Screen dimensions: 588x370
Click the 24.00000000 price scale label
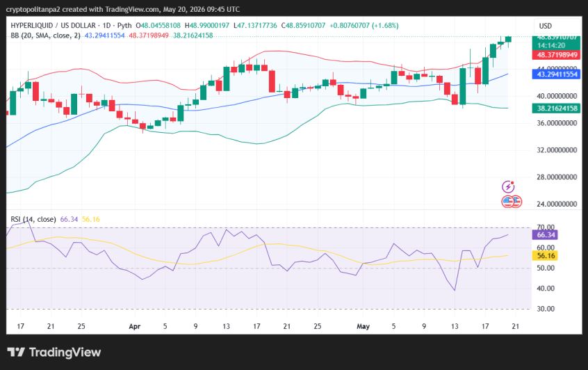[557, 204]
